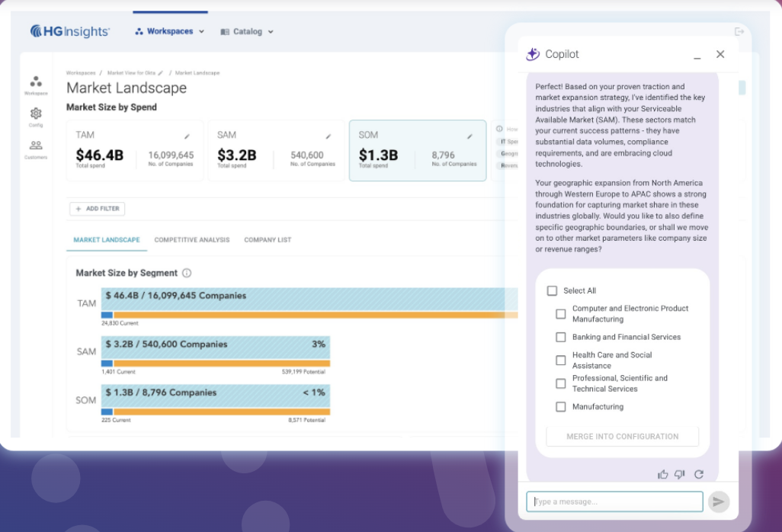Switch to the Competitive Analysis tab
The image size is (782, 532).
[x=192, y=240]
